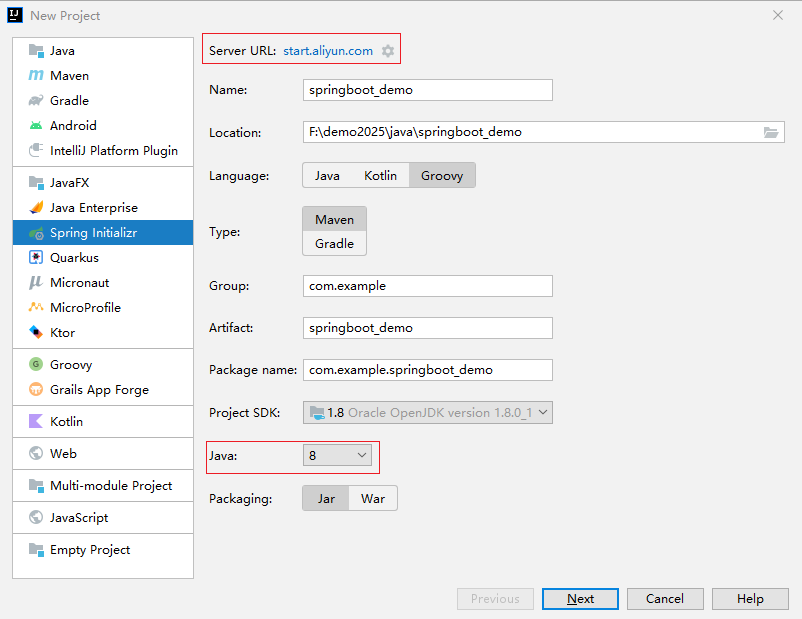This screenshot has width=802, height=619.
Task: Browse for location with folder icon
Action: [x=771, y=132]
